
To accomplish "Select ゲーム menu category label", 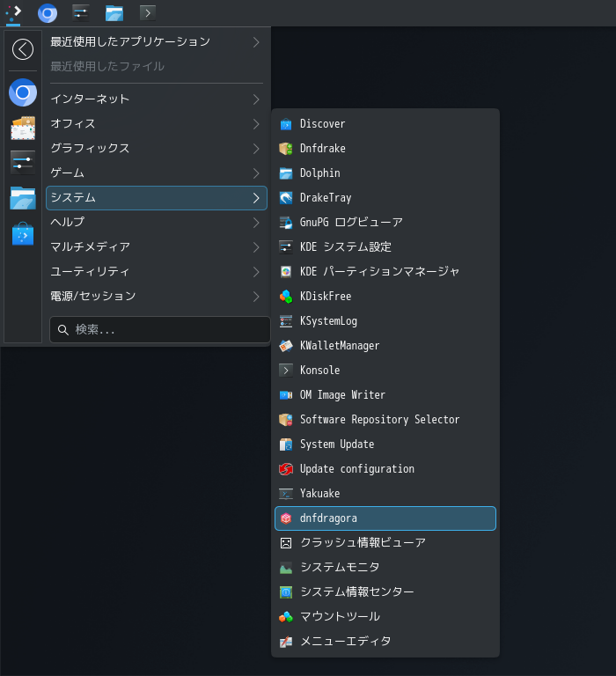I will (67, 173).
